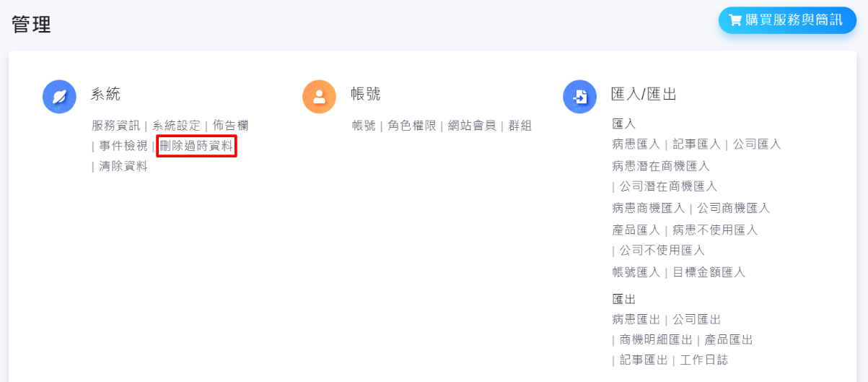Screen dimensions: 868x382
Task: Click 產品匯入 product import link
Action: (636, 230)
